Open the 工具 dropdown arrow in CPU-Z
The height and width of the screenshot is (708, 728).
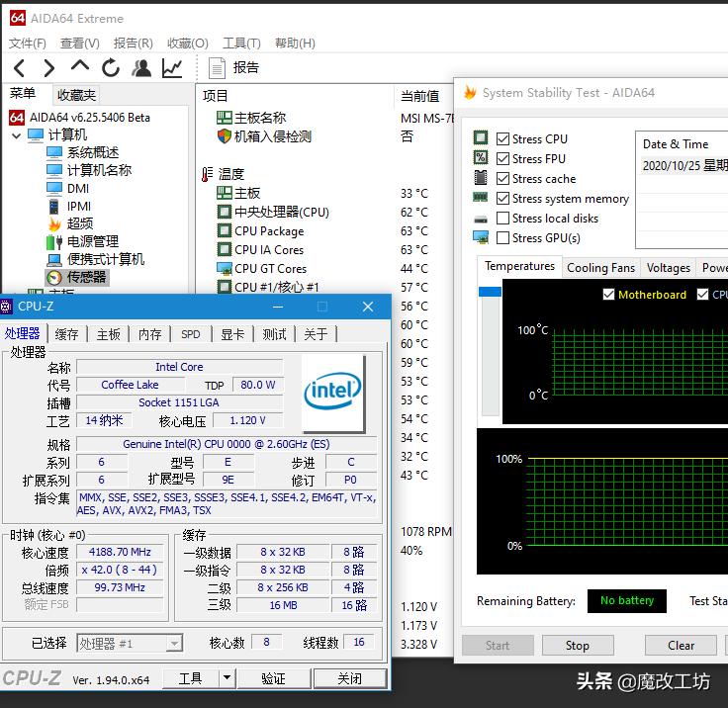(x=227, y=678)
